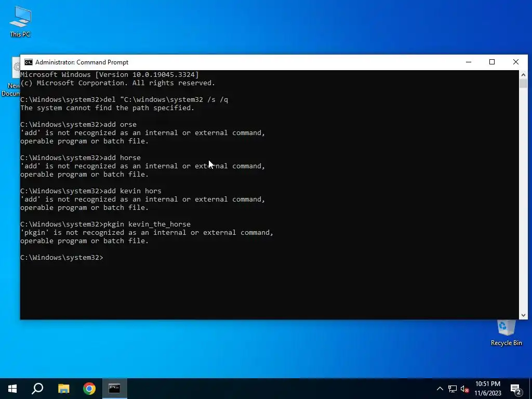The width and height of the screenshot is (532, 399).
Task: Click the 'add orse' command line
Action: 78,125
